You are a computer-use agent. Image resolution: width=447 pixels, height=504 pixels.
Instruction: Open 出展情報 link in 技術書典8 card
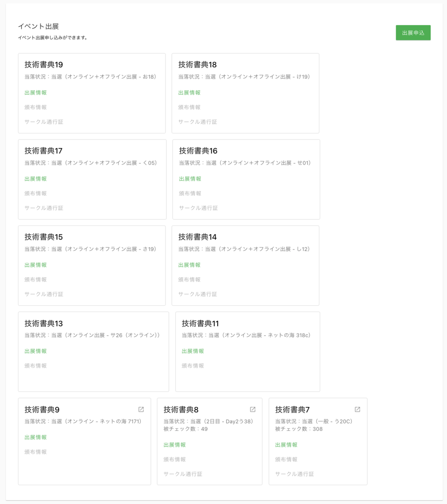[175, 445]
